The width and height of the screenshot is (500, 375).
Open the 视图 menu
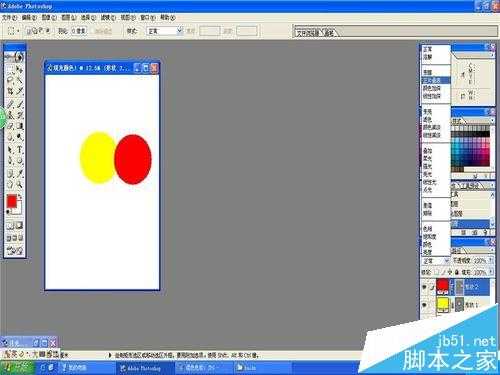pos(128,17)
